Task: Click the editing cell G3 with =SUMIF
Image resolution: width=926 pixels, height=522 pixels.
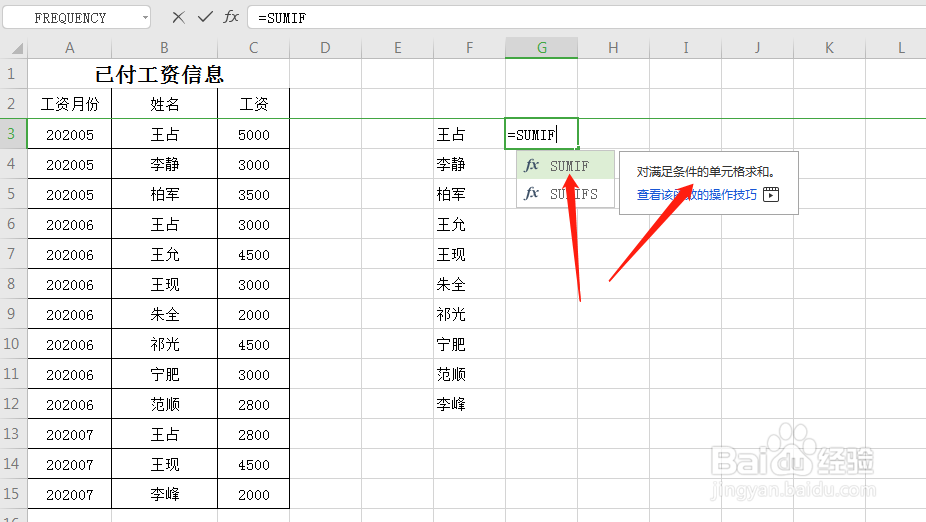Action: pyautogui.click(x=542, y=134)
